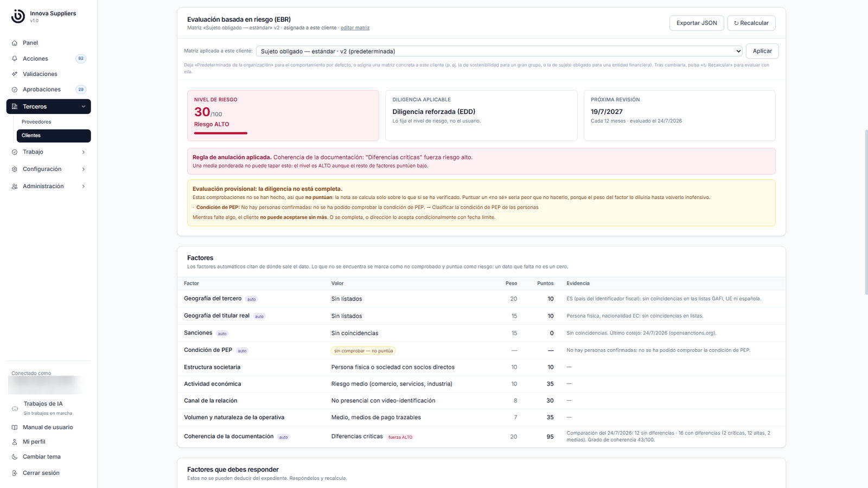The height and width of the screenshot is (488, 868).
Task: Click the Mi perfil person icon
Action: pos(15,442)
